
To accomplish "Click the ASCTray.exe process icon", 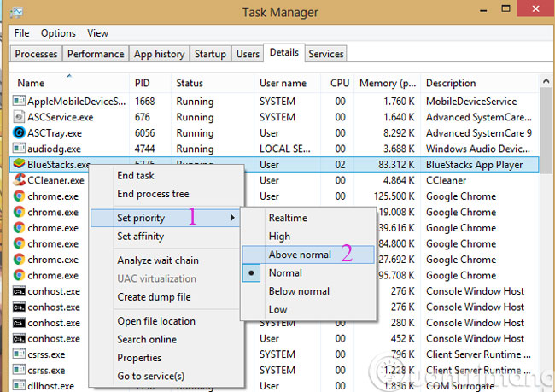I will [20, 132].
